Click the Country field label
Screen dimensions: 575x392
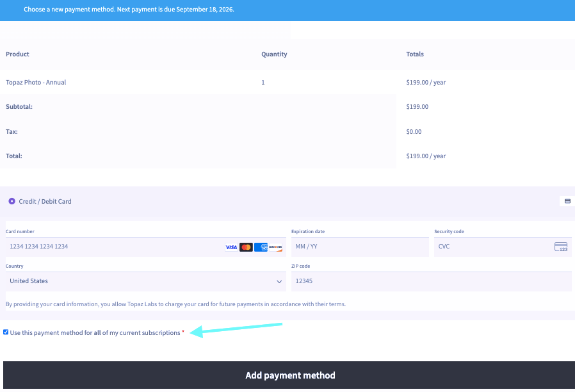[14, 266]
